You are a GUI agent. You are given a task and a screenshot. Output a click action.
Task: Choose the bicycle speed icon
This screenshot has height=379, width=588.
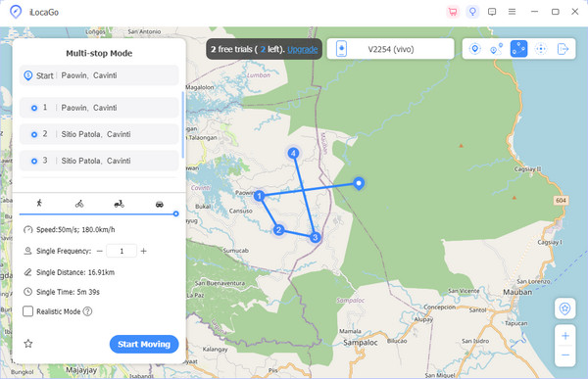(79, 204)
